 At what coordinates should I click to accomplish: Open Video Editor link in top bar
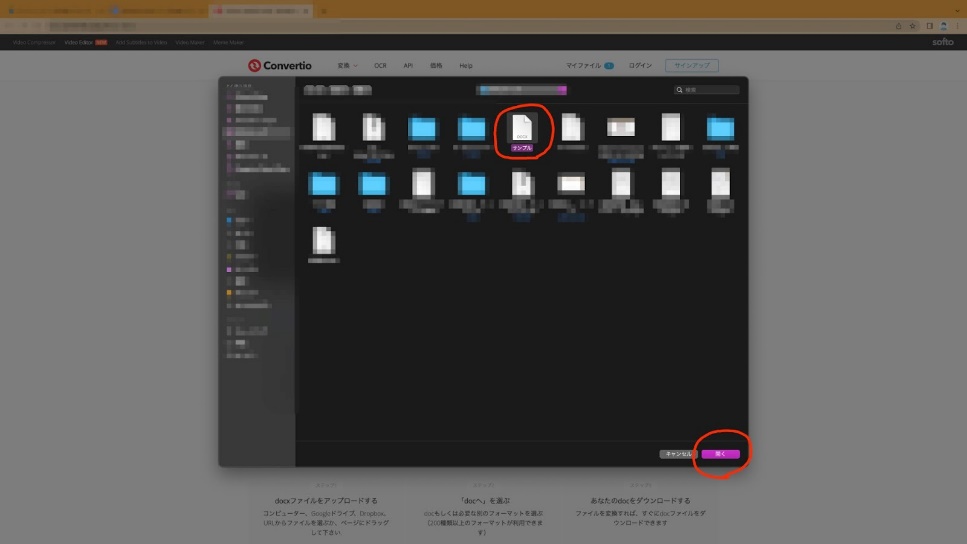[78, 43]
